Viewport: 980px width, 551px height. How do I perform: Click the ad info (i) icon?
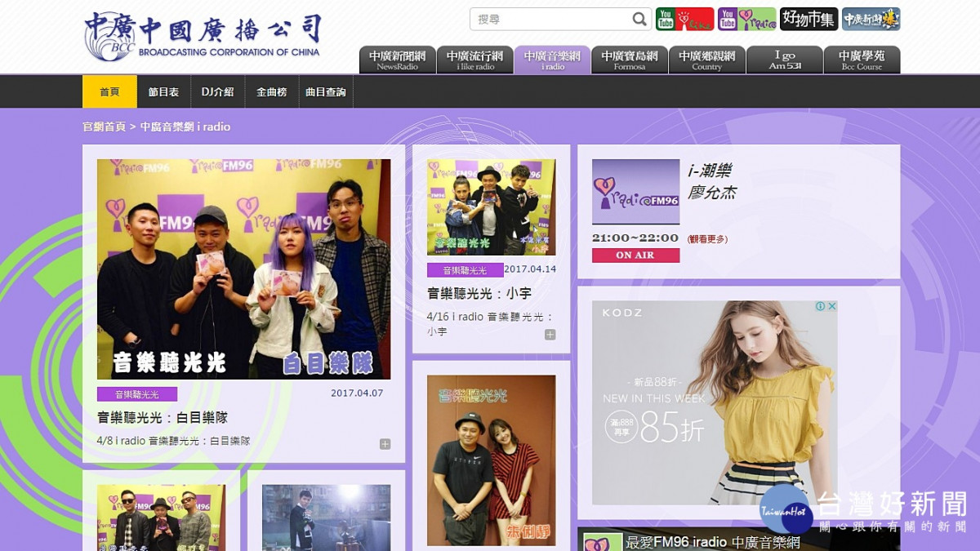pos(821,306)
